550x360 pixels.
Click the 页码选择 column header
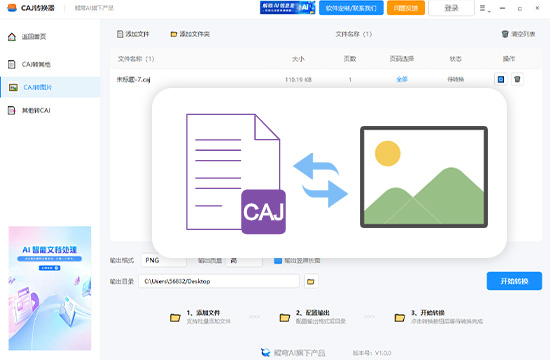(402, 59)
